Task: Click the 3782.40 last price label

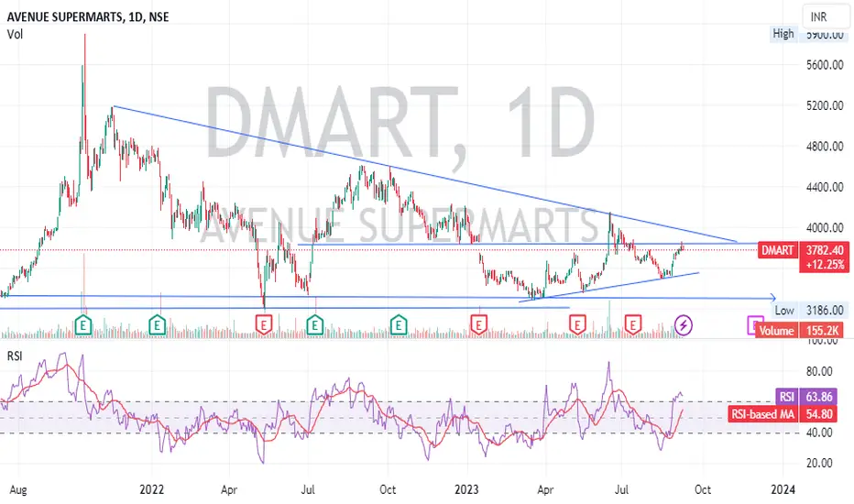Action: coord(824,250)
